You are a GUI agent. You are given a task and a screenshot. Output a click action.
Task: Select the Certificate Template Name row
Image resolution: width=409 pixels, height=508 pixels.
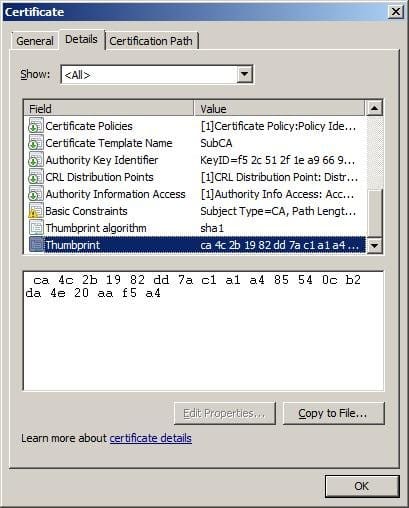pos(195,143)
